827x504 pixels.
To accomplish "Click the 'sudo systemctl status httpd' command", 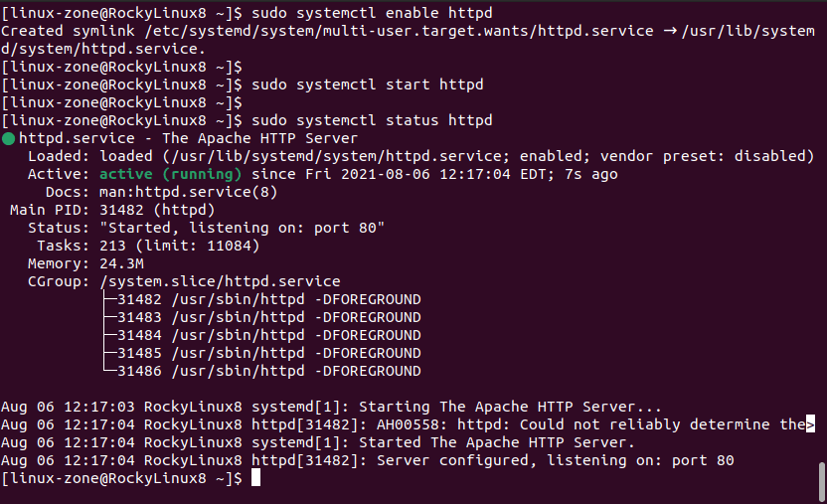I will (x=372, y=120).
